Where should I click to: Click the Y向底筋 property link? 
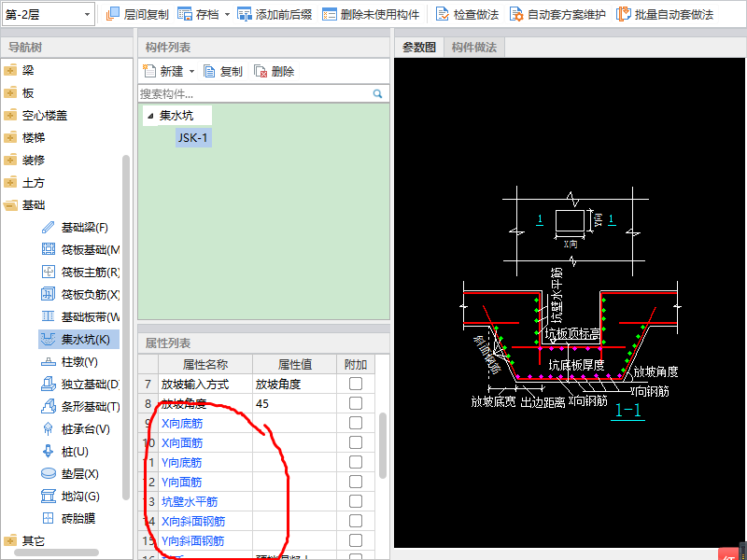pyautogui.click(x=181, y=462)
